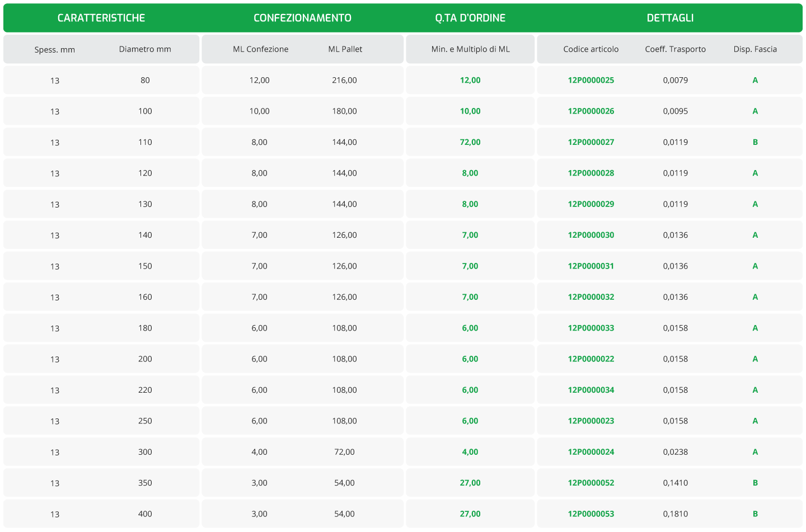The width and height of the screenshot is (806, 532).
Task: Click Fascia A for diameter 80
Action: click(755, 80)
